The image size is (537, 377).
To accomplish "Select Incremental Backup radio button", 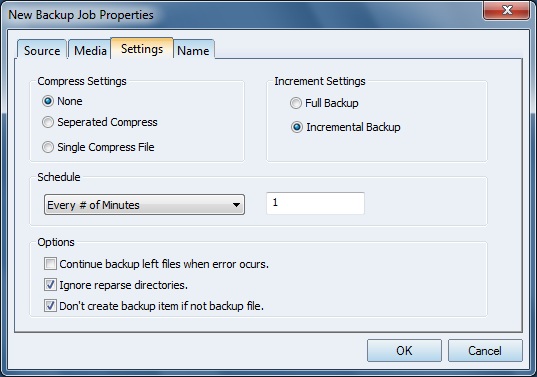I will (x=297, y=127).
